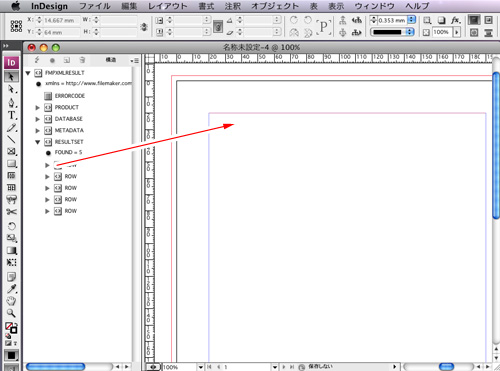Image resolution: width=500 pixels, height=371 pixels.
Task: Click the reference point locator grid
Action: [16, 26]
